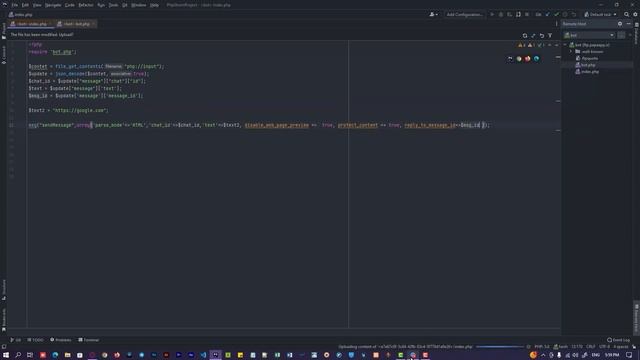Click the editor tabs more options icon

click(556, 24)
